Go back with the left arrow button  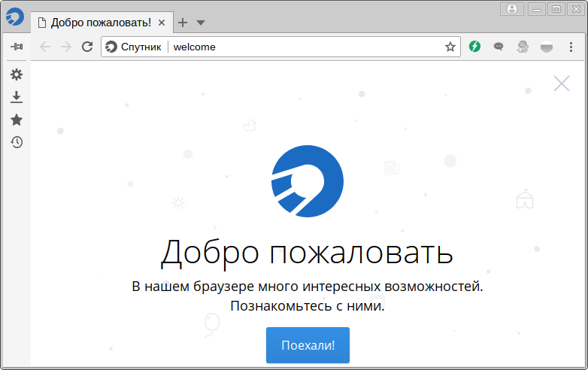click(45, 47)
